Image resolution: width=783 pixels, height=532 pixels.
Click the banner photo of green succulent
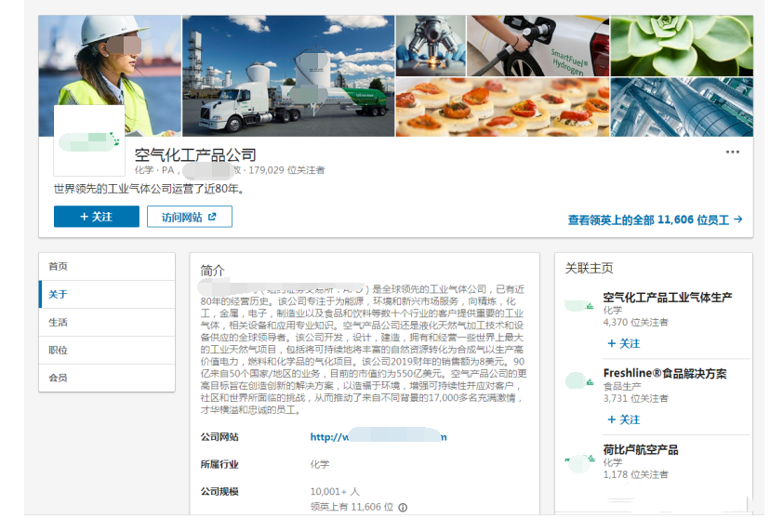tap(682, 46)
